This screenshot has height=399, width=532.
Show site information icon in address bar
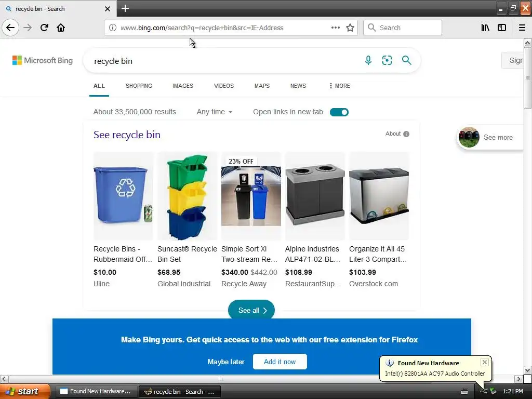click(112, 28)
